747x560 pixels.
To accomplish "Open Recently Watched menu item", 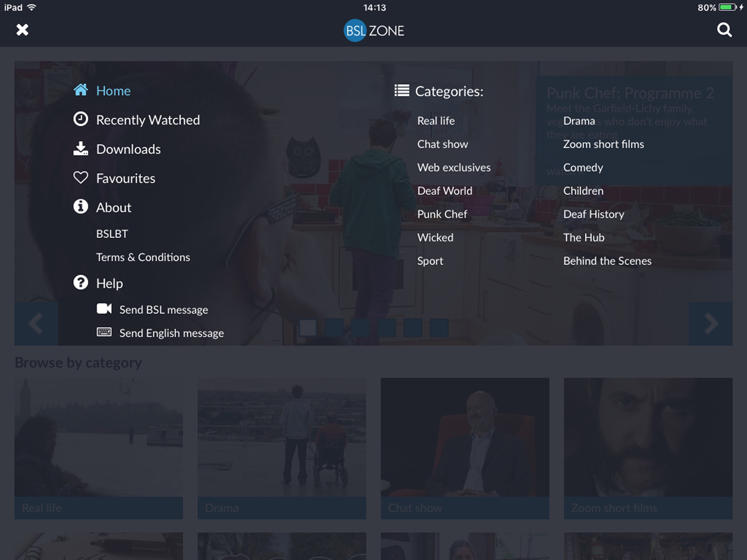I will point(148,120).
